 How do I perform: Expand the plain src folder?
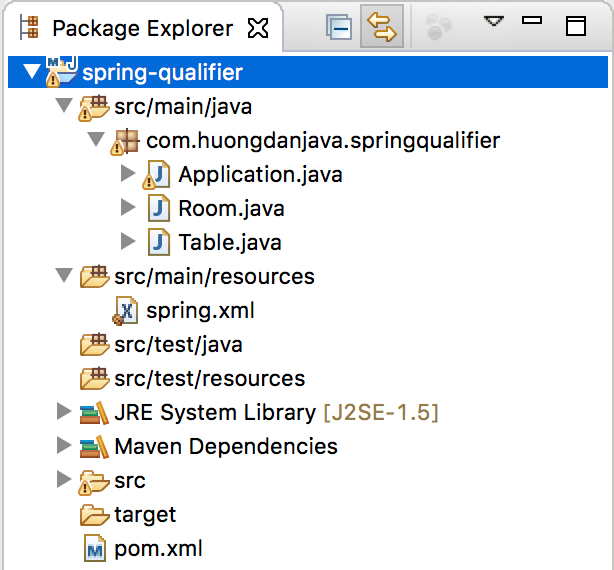[64, 479]
